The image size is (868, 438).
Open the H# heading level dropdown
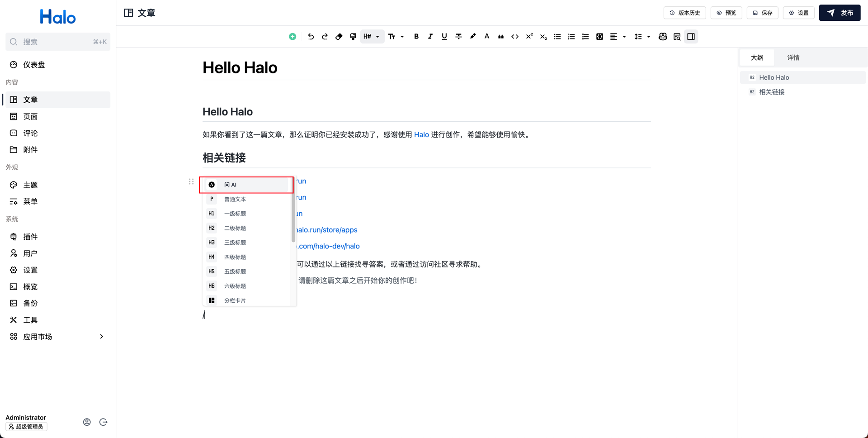pos(372,37)
